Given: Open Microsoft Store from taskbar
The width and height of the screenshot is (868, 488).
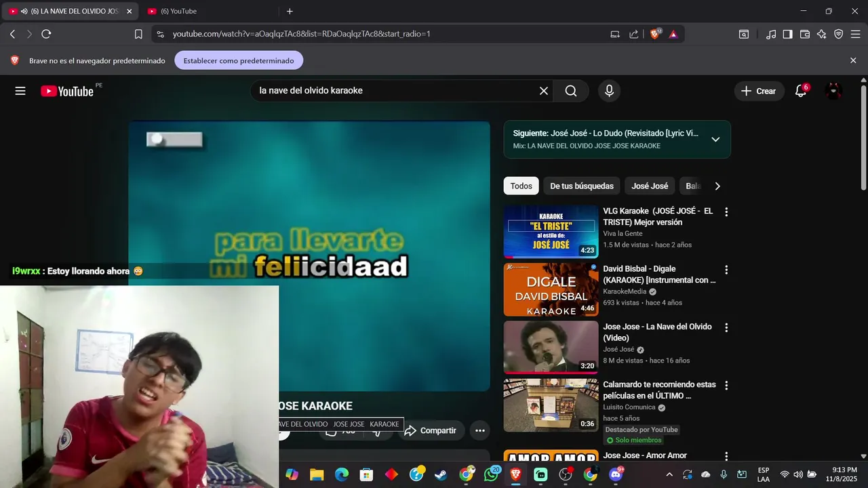Looking at the screenshot, I should pyautogui.click(x=366, y=474).
